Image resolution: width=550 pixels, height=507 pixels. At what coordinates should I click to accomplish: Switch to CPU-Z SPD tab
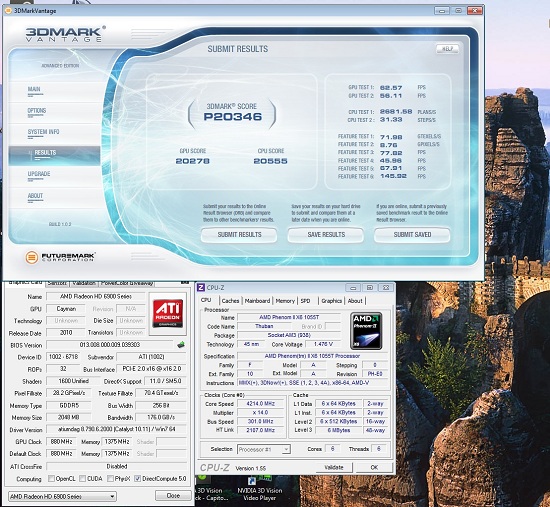pos(306,301)
